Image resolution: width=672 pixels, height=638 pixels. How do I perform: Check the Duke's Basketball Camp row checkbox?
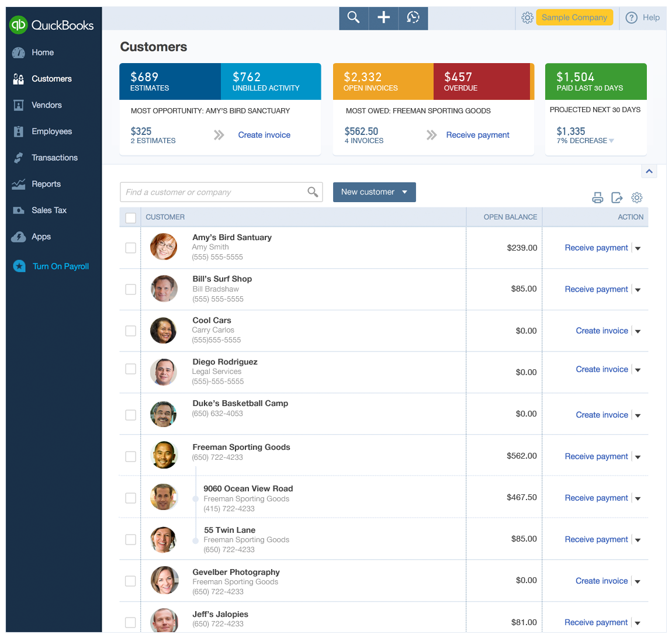click(131, 415)
